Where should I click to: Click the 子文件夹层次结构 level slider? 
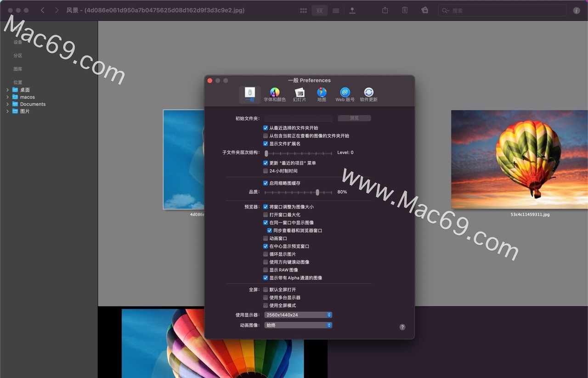coord(299,153)
